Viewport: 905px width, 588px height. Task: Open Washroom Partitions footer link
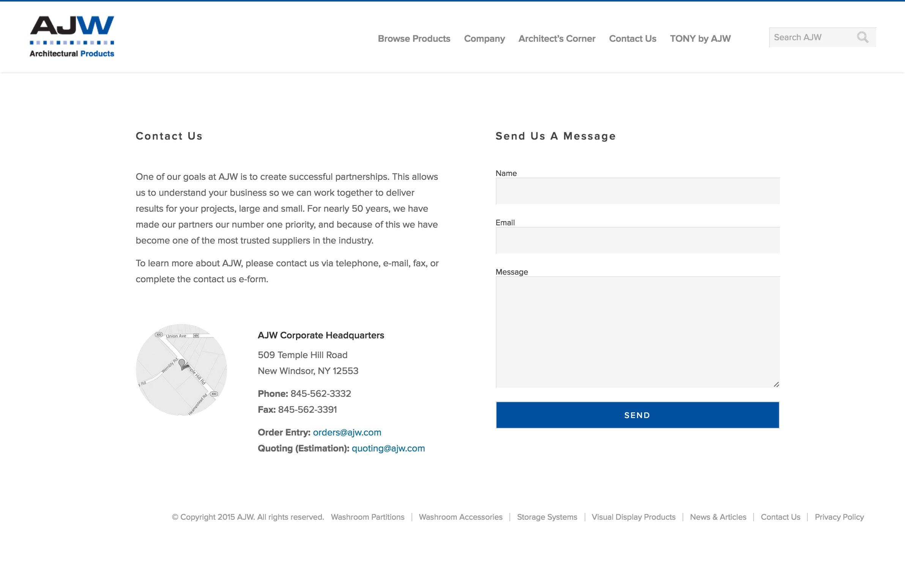(x=367, y=517)
